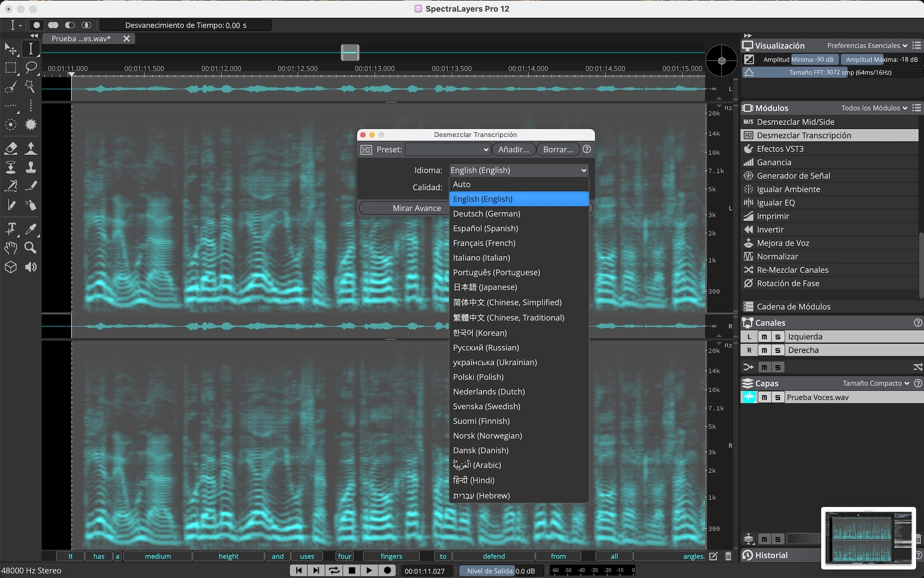Mute the Izquierda channel

tap(764, 337)
